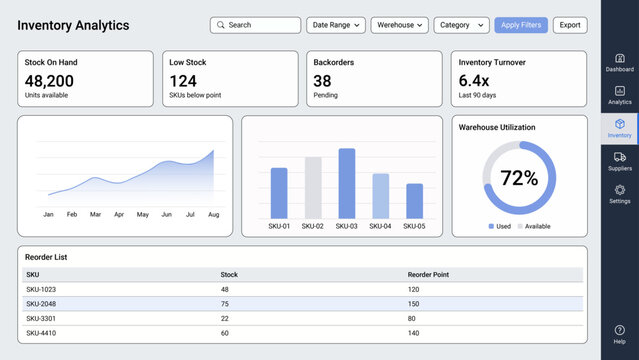Click the magnifier icon in Search
The height and width of the screenshot is (360, 639).
tap(220, 25)
